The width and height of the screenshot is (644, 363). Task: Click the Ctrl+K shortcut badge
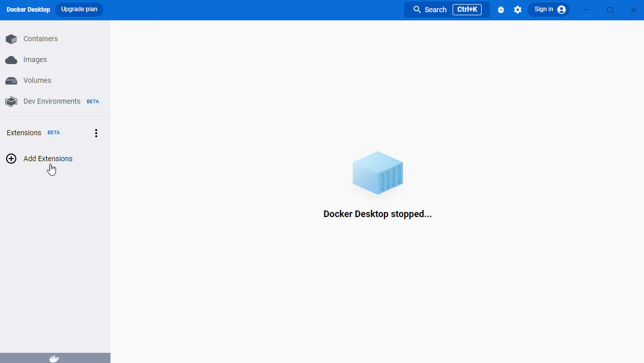467,10
